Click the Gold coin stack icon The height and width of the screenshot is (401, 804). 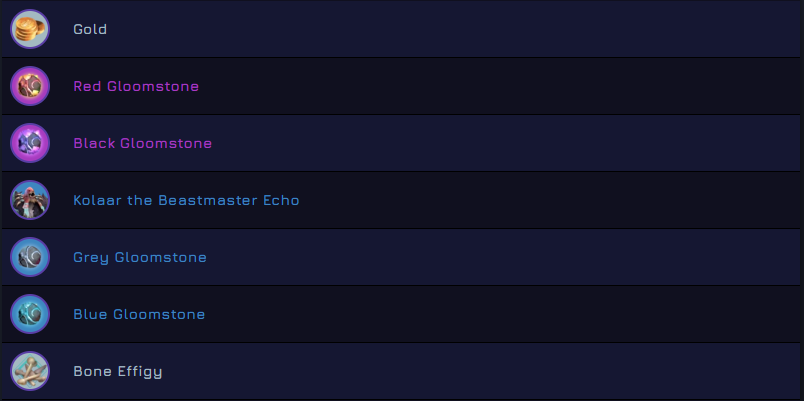30,29
